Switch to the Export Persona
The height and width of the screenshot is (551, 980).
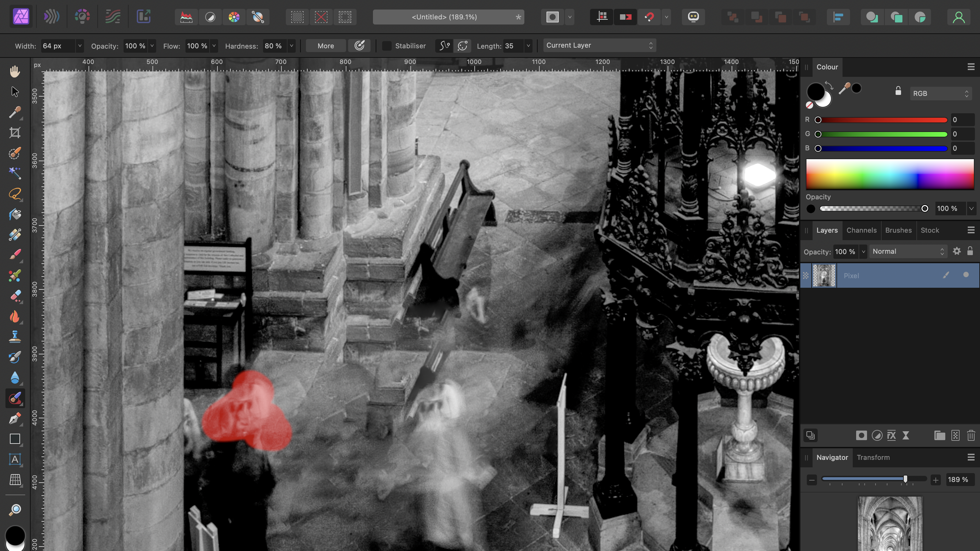[x=143, y=17]
